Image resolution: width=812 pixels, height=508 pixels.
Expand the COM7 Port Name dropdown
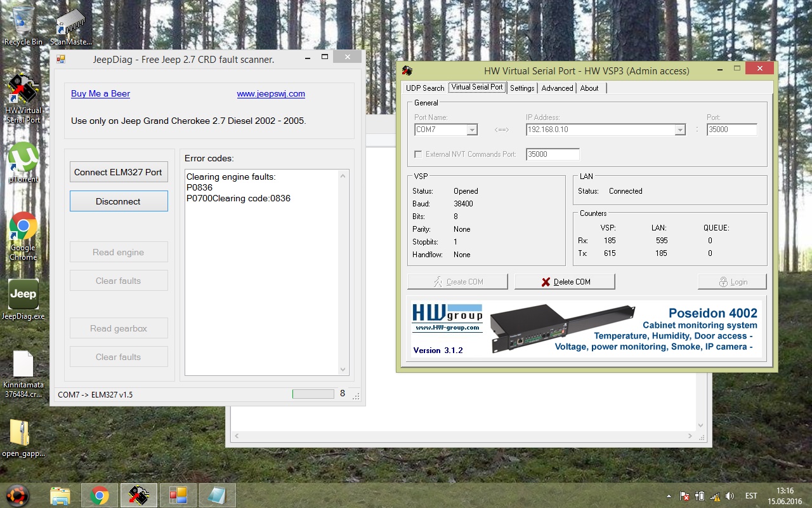[471, 130]
